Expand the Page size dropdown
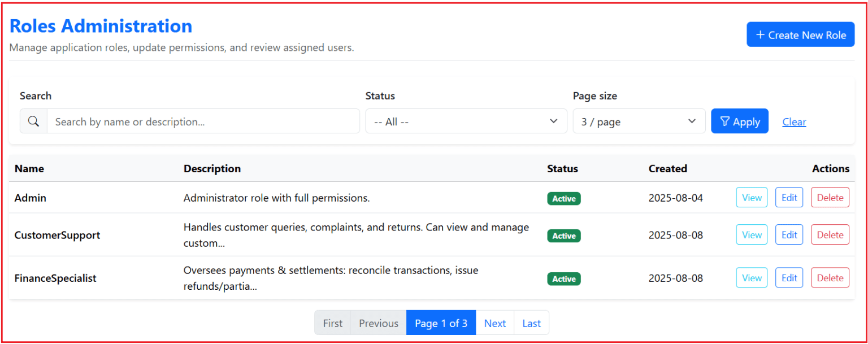The width and height of the screenshot is (868, 344). click(x=639, y=121)
